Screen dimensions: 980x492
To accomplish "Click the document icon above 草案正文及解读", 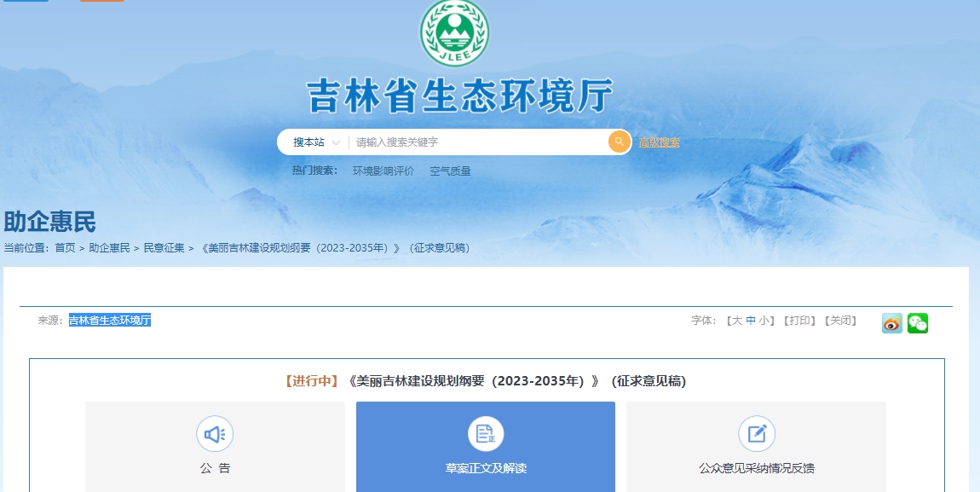I will pos(486,434).
